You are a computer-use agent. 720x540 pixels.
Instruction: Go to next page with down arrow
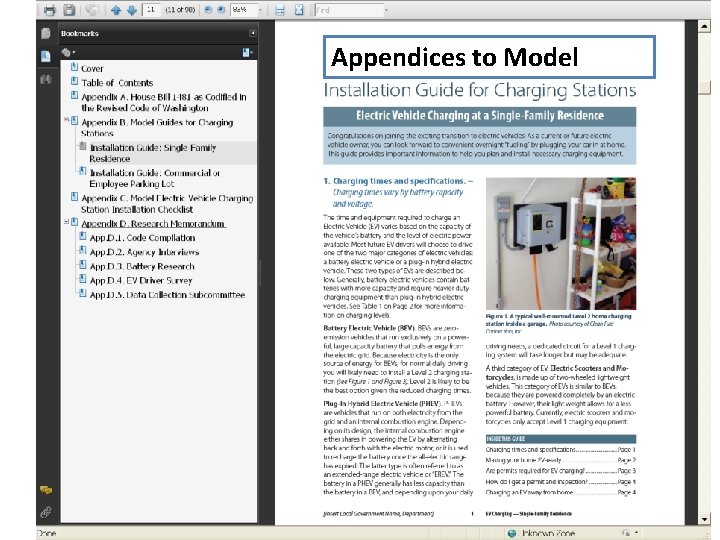132,10
